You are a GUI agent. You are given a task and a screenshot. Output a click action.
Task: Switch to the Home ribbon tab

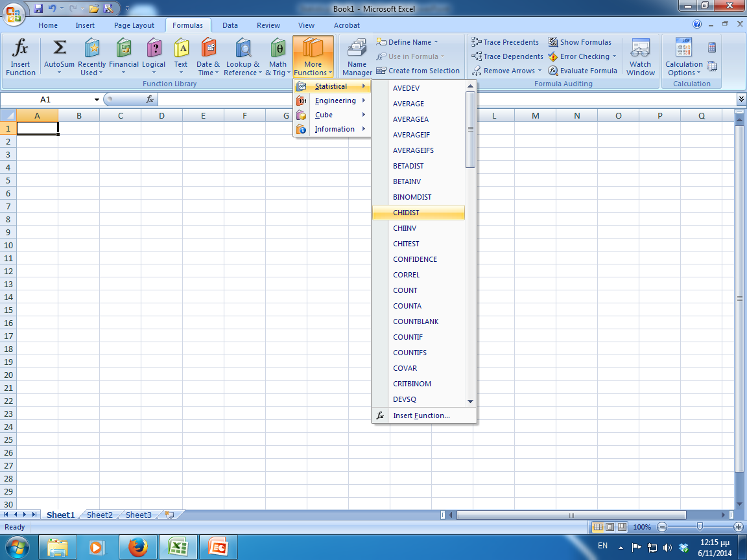point(47,25)
